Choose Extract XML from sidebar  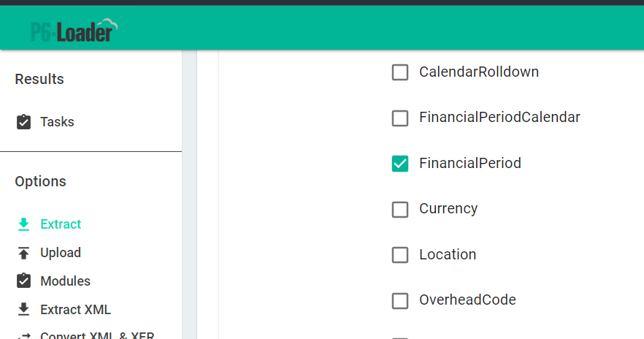[x=76, y=310]
